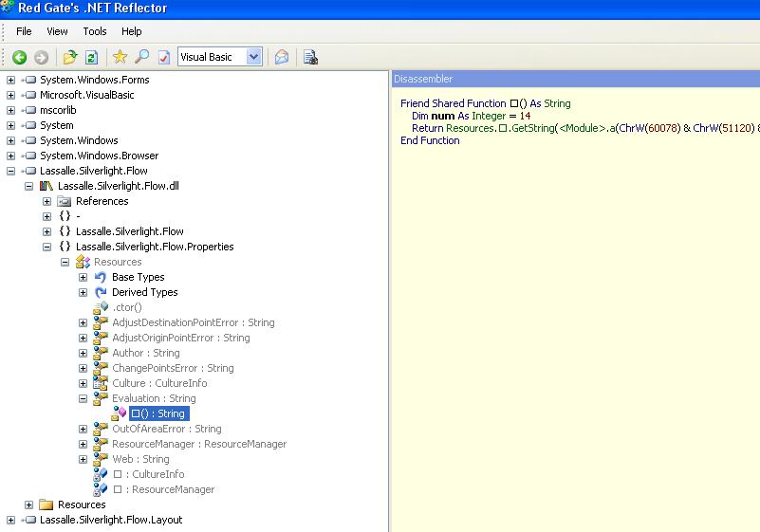Screen dimensions: 760x532
Task: Select OutOfAreaError : String
Action: click(x=167, y=429)
